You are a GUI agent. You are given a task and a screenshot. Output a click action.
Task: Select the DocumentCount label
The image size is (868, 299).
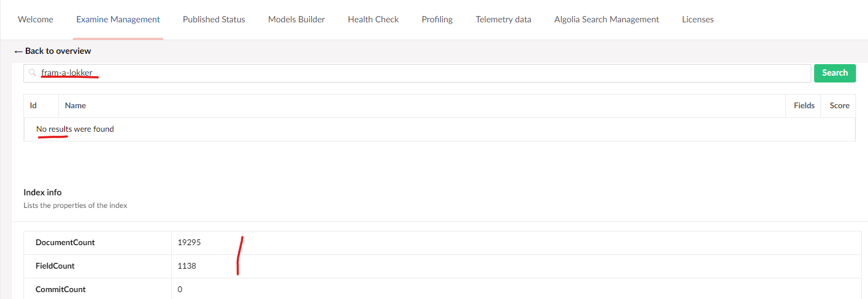click(x=65, y=242)
